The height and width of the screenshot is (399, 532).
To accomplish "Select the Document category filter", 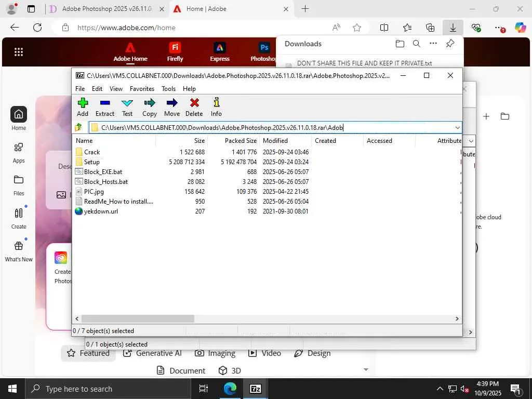I will point(181,370).
